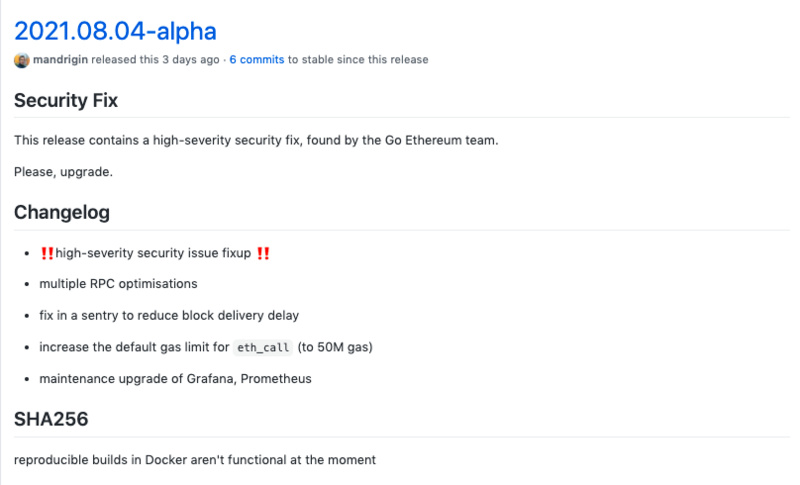The width and height of the screenshot is (800, 485).
Task: Click mandrigin's avatar image
Action: 21,60
